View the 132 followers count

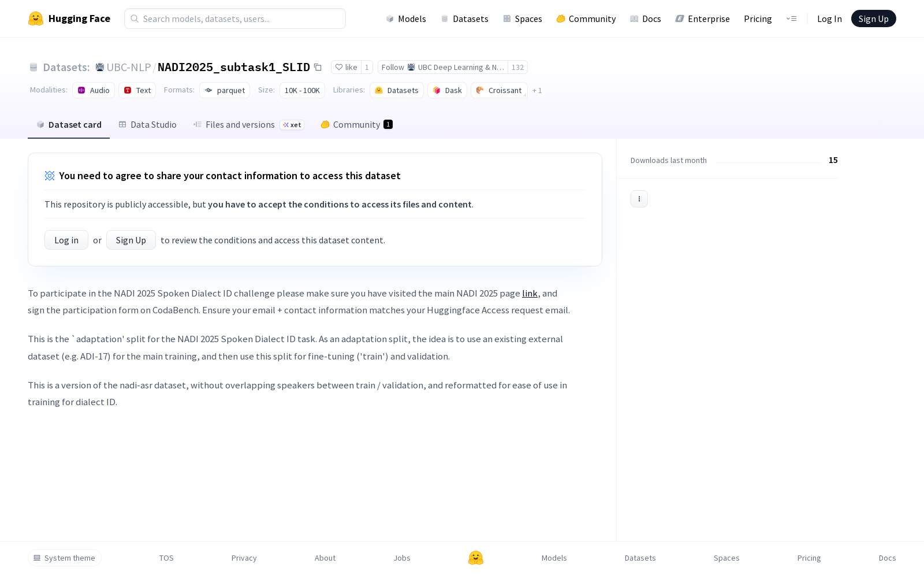(518, 67)
